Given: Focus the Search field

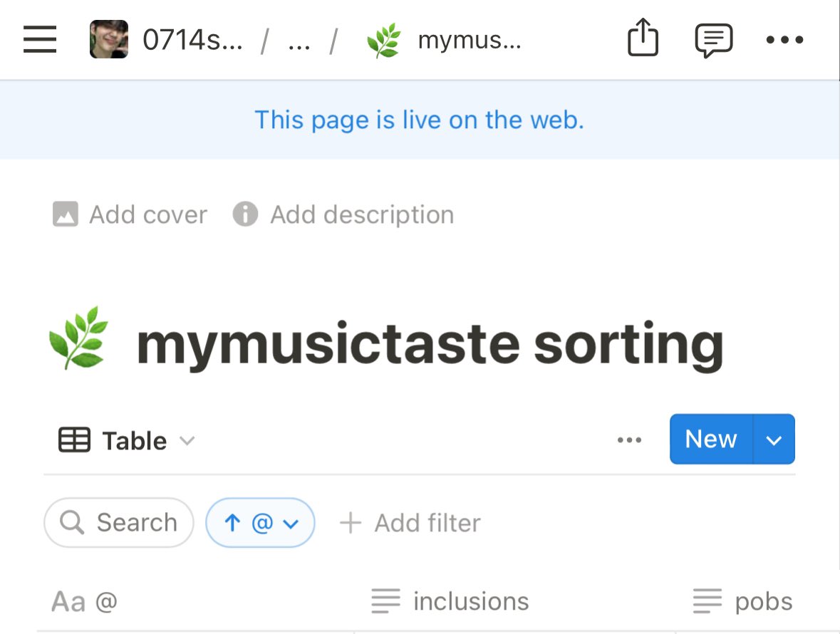Looking at the screenshot, I should [x=118, y=523].
